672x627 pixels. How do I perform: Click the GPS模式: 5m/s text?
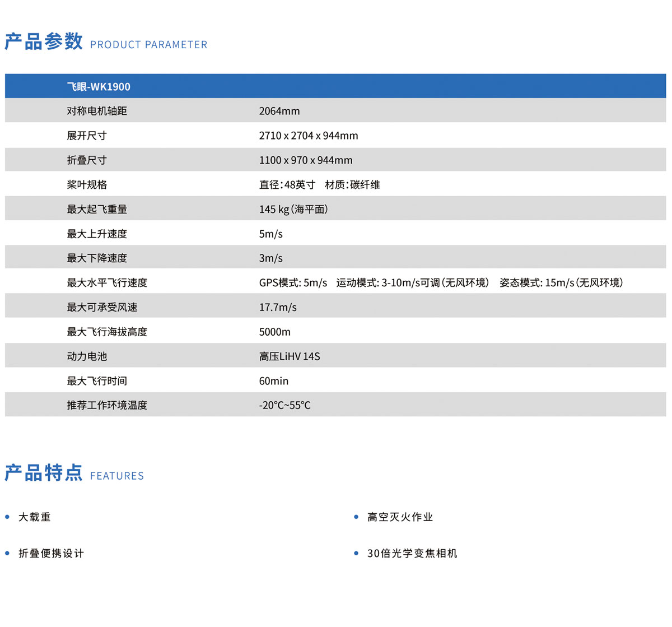coord(293,283)
